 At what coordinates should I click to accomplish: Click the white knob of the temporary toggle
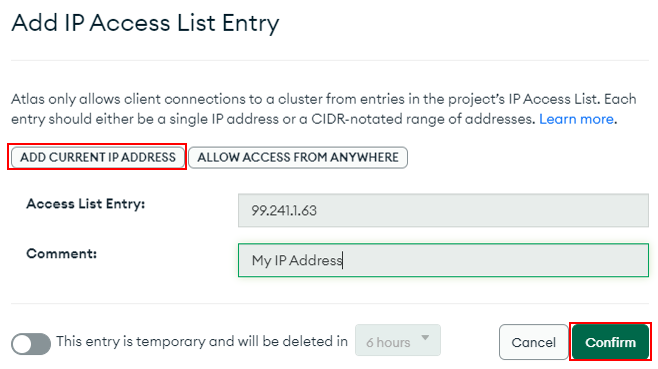pyautogui.click(x=23, y=344)
